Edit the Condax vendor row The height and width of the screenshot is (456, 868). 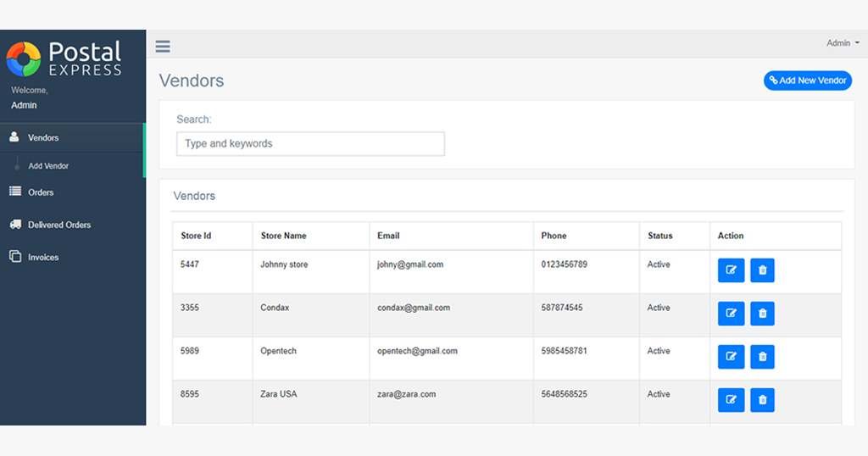[731, 314]
